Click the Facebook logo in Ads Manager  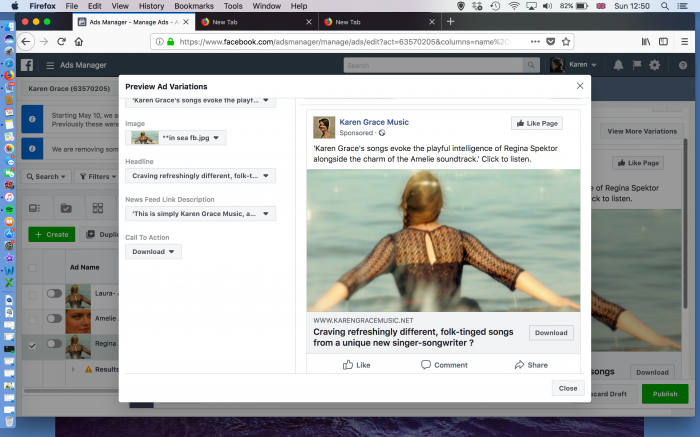pos(27,65)
